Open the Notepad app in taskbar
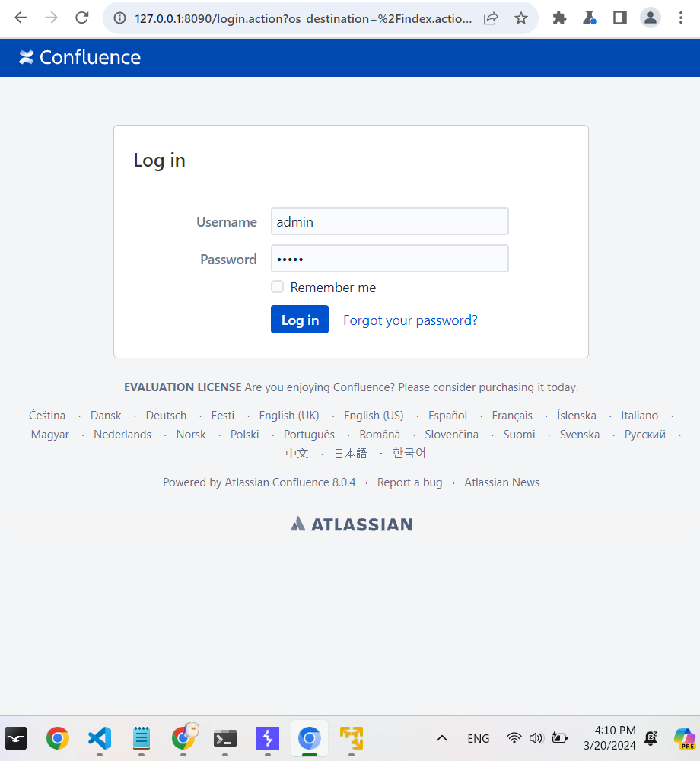 point(142,739)
